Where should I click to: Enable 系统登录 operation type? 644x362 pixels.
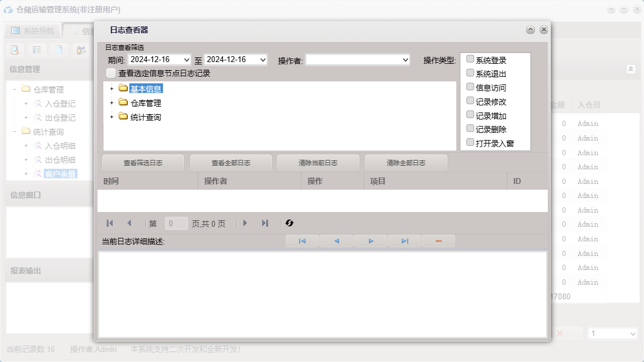point(470,59)
